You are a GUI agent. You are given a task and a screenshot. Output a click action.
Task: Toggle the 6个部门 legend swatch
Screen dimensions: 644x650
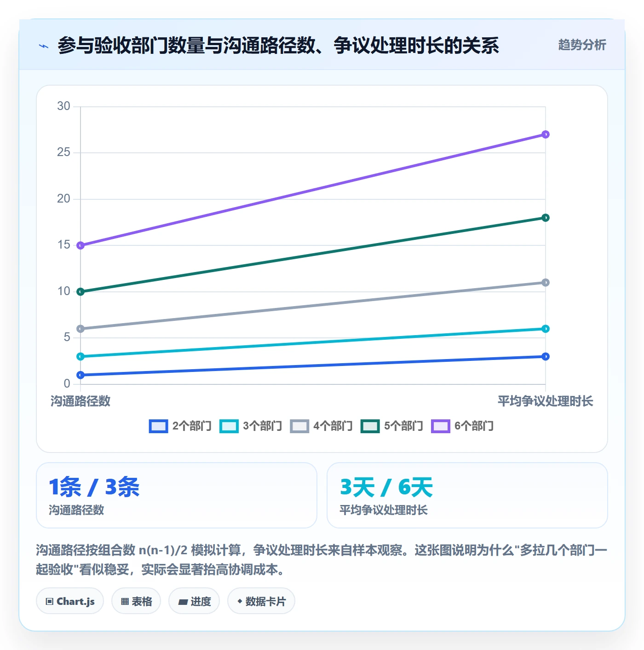click(x=441, y=426)
